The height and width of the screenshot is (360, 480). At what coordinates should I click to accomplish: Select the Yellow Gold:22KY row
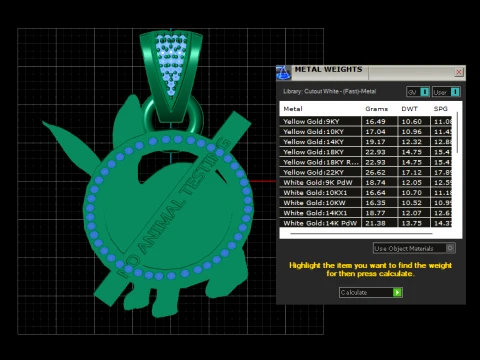pyautogui.click(x=366, y=172)
